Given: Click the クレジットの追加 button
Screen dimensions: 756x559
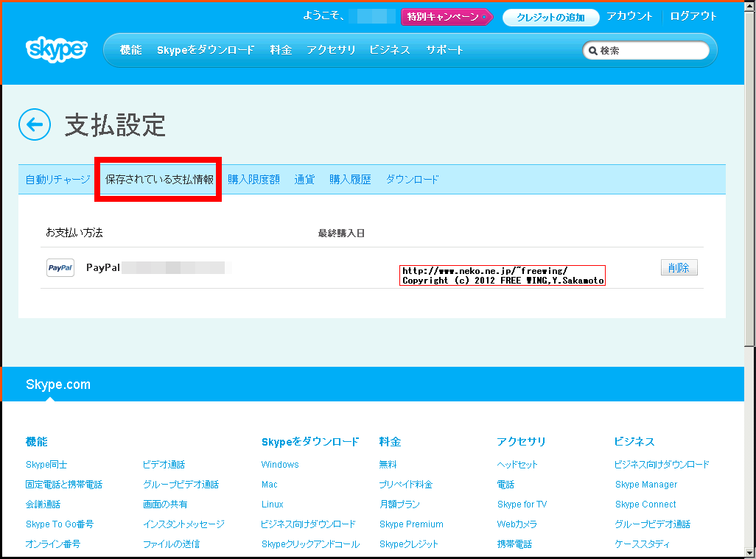Looking at the screenshot, I should click(550, 18).
